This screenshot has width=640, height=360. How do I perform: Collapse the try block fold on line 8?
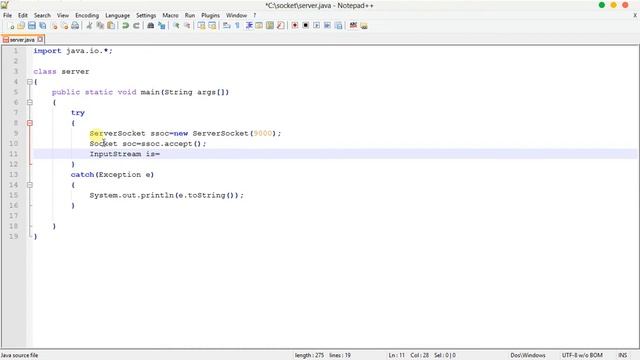tap(30, 123)
